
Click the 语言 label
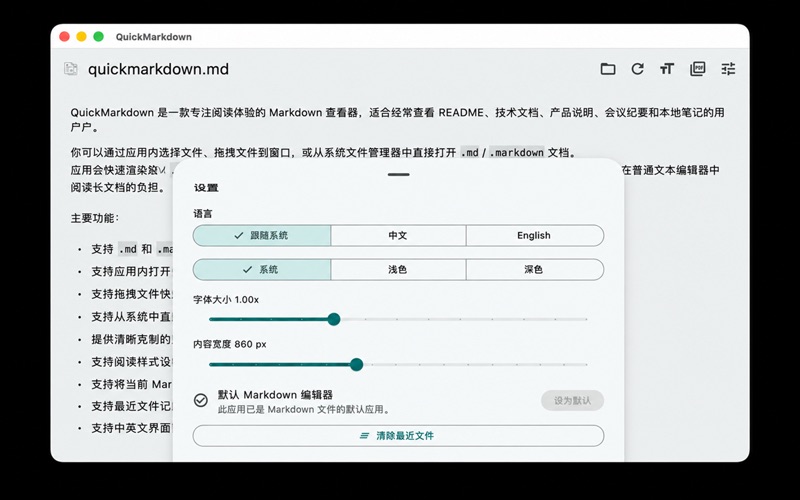[203, 214]
